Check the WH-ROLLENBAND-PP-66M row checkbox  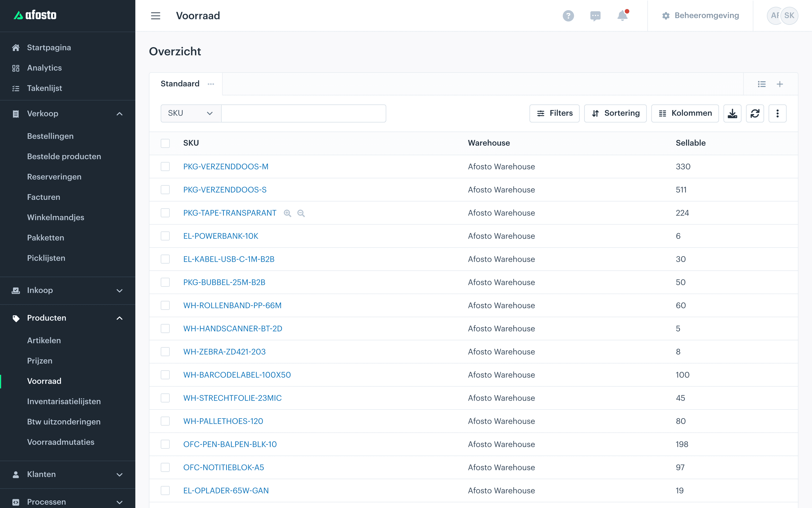coord(165,305)
